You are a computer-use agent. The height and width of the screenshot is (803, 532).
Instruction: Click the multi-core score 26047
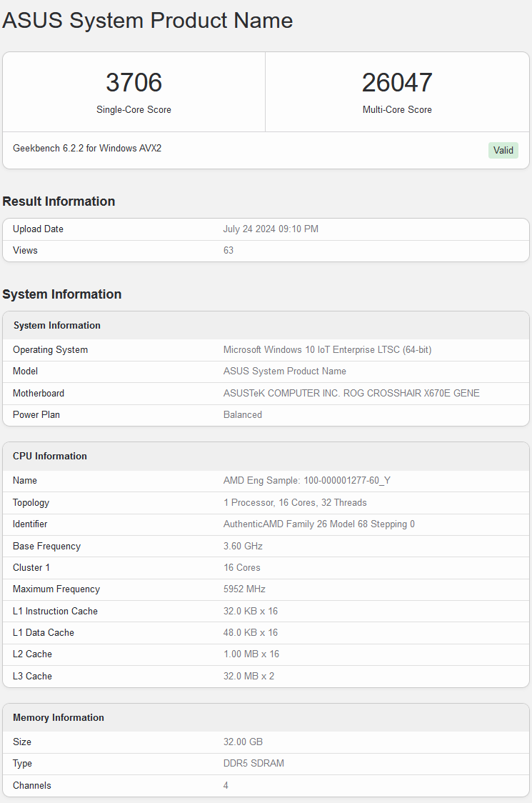pyautogui.click(x=397, y=82)
